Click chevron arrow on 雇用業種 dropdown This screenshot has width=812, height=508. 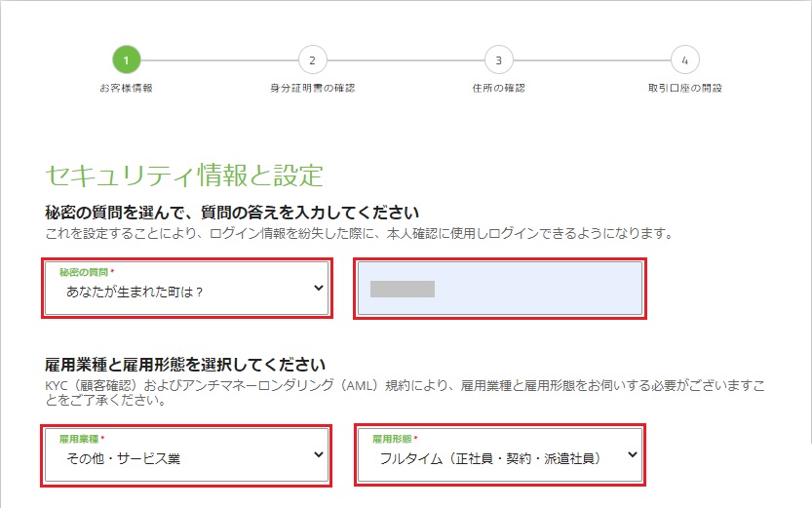(x=319, y=454)
